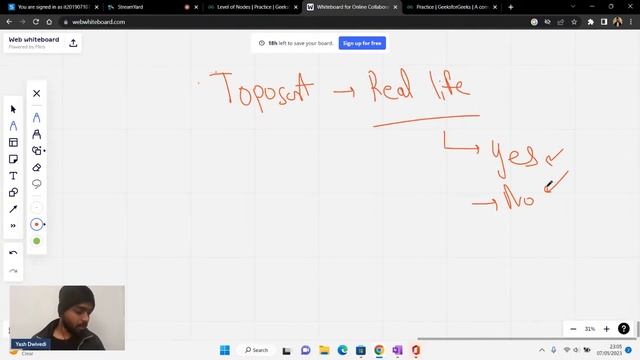Viewport: 640px width, 360px height.
Task: Bookmark this page with star icon
Action: point(574,22)
